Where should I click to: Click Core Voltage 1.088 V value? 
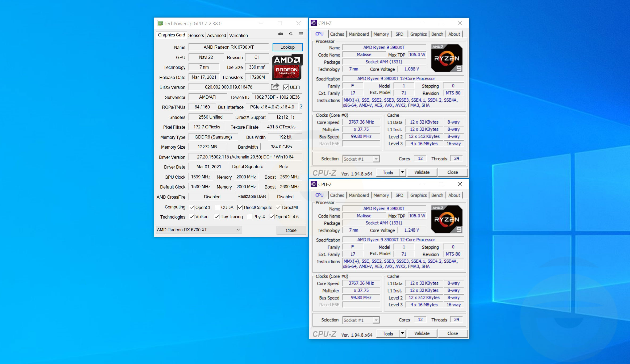pyautogui.click(x=412, y=69)
